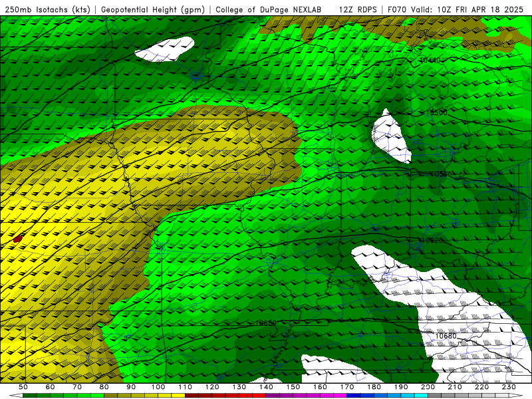
Task: Click the 10440 height contour label
Action: [x=430, y=61]
